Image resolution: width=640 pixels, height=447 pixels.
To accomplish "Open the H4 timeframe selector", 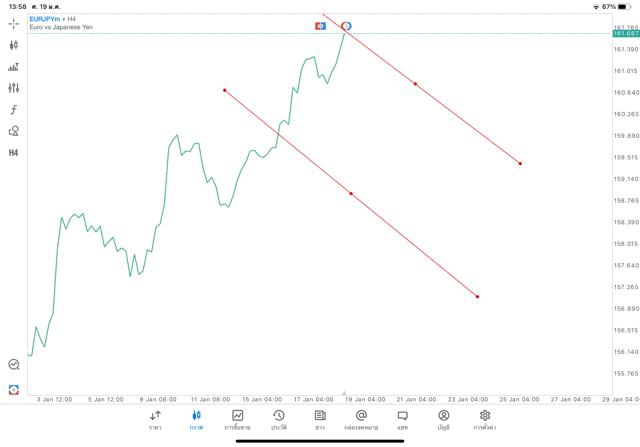I will [x=13, y=152].
